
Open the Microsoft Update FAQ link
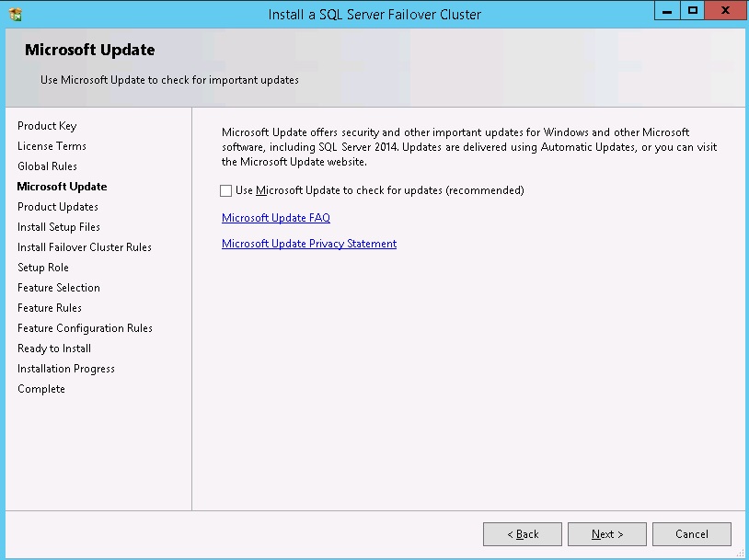tap(276, 218)
